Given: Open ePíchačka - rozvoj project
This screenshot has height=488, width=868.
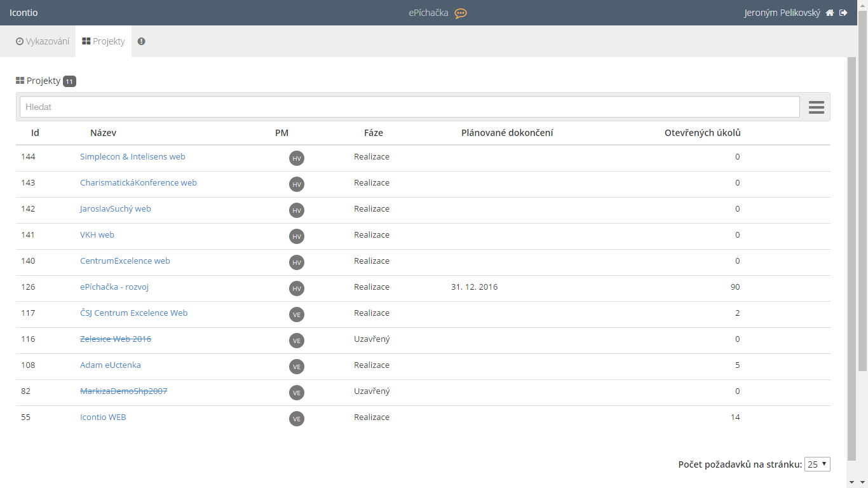Looking at the screenshot, I should click(x=114, y=287).
